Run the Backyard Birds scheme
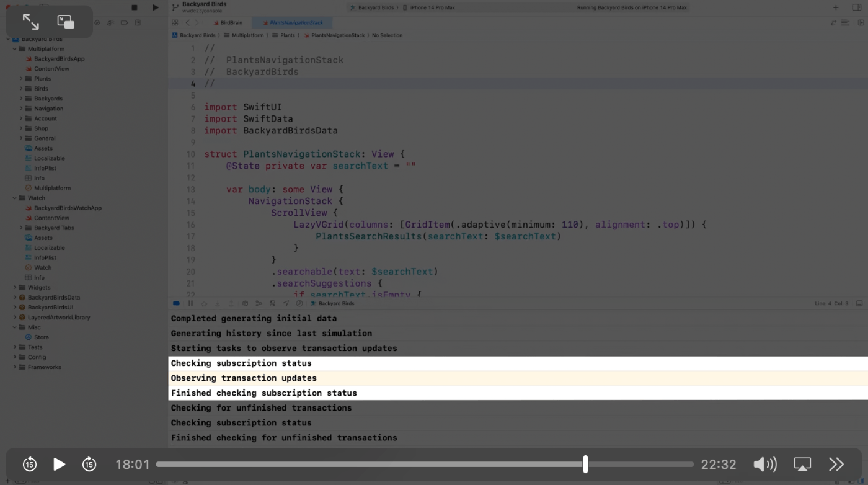The height and width of the screenshot is (485, 868). point(156,7)
